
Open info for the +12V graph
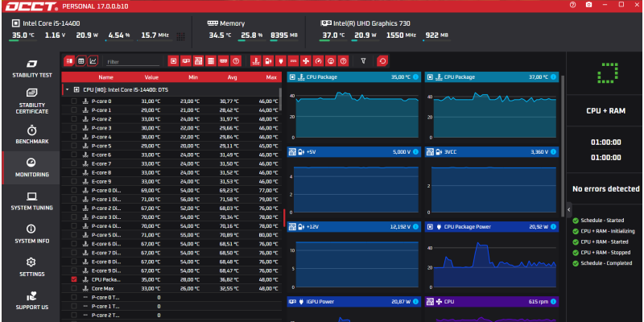[415, 227]
